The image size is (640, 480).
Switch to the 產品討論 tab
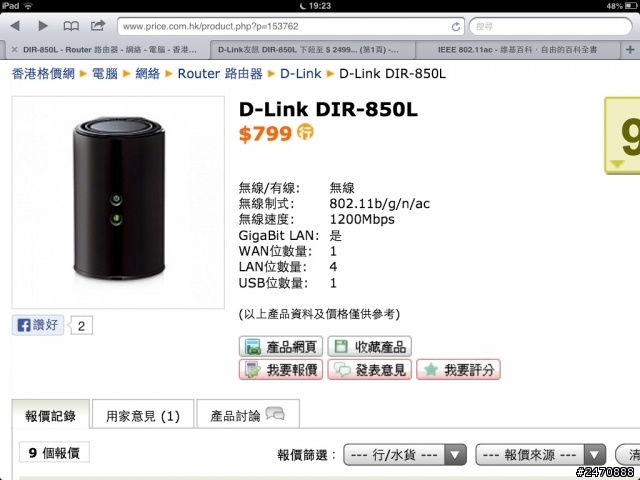coord(248,415)
